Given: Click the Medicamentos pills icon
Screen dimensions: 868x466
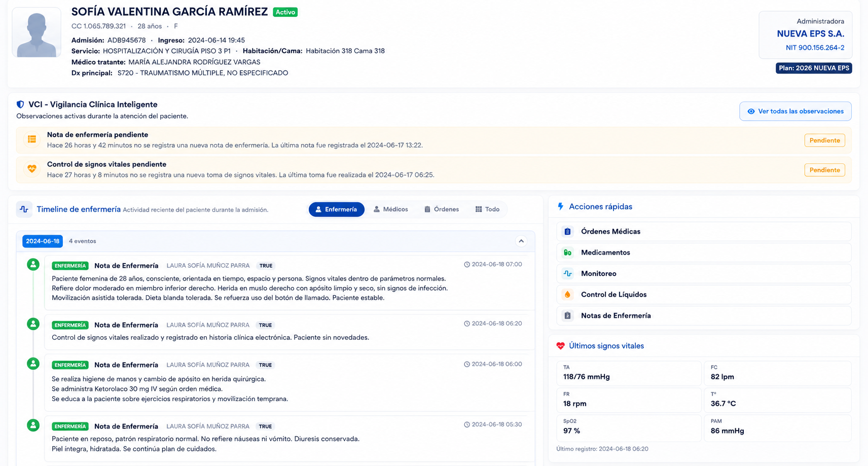Looking at the screenshot, I should tap(567, 253).
